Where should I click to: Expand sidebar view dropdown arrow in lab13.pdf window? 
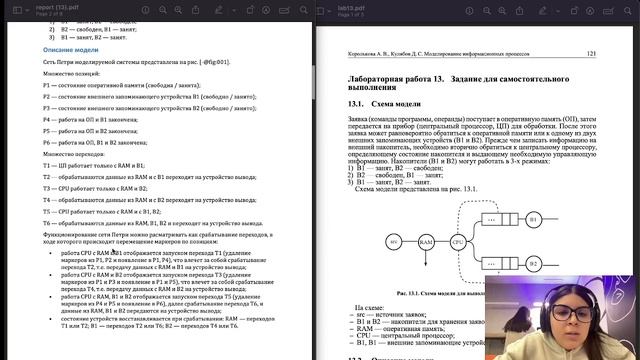[x=329, y=11]
